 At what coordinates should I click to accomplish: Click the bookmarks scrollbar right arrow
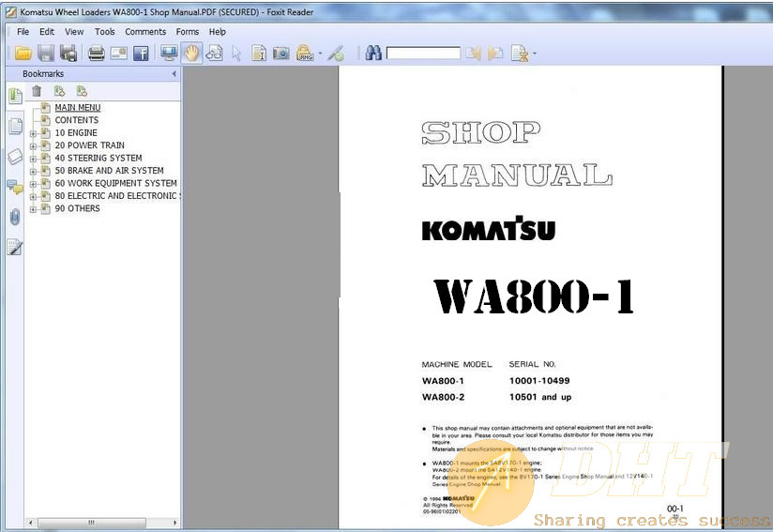click(x=175, y=522)
